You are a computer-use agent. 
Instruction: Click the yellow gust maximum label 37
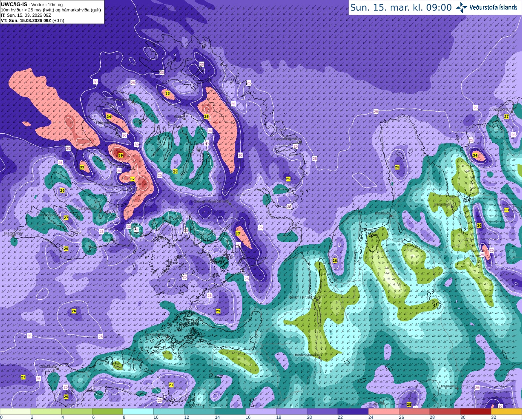[x=133, y=179]
